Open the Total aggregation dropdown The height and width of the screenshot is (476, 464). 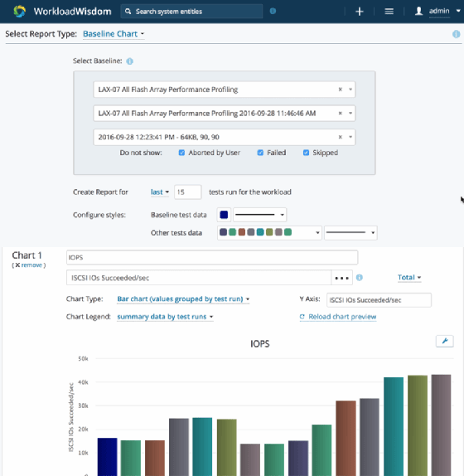[409, 278]
